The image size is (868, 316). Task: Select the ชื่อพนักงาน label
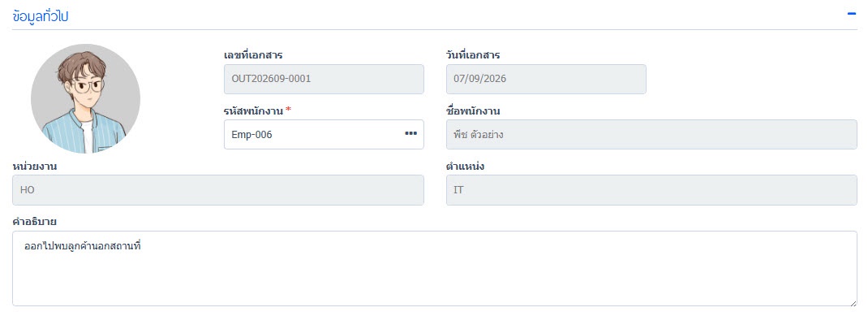(473, 110)
